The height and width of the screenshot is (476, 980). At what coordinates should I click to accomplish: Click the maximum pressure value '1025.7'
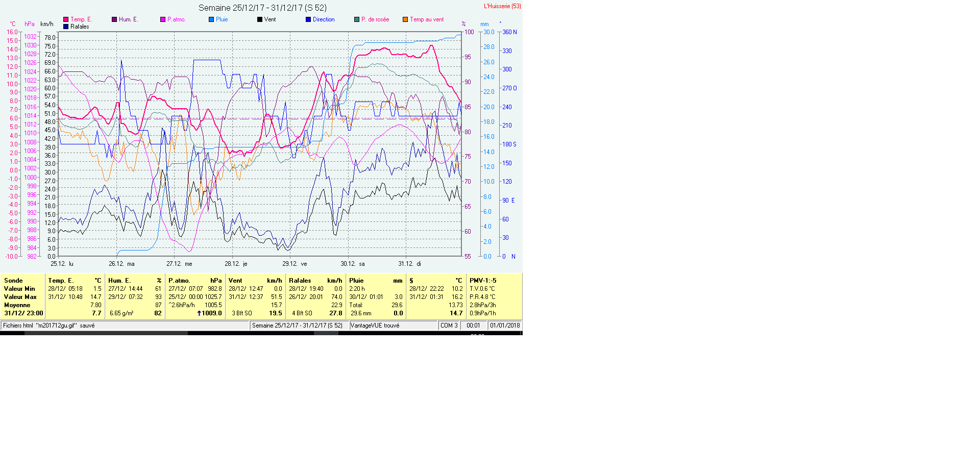(213, 297)
